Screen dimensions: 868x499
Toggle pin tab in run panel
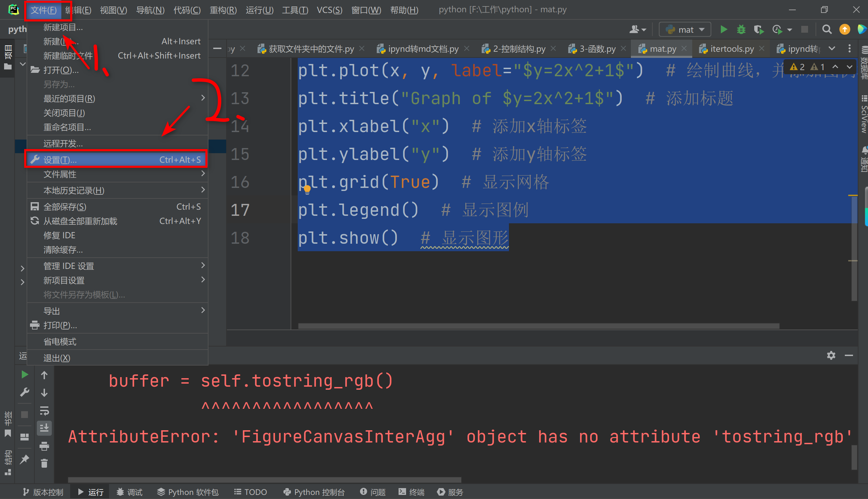pos(24,459)
